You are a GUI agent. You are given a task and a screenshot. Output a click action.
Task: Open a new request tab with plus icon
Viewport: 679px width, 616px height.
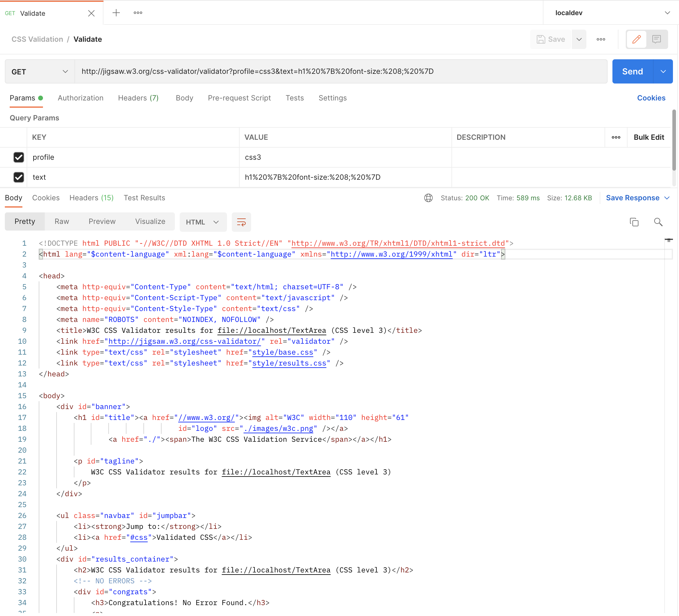[x=116, y=13]
